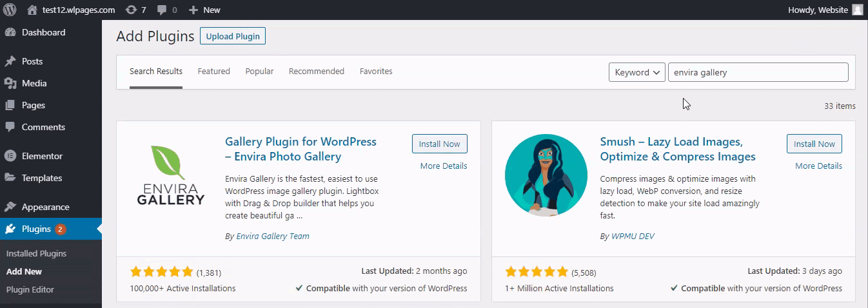The height and width of the screenshot is (308, 868).
Task: Click the Elementor sidebar icon
Action: (10, 156)
